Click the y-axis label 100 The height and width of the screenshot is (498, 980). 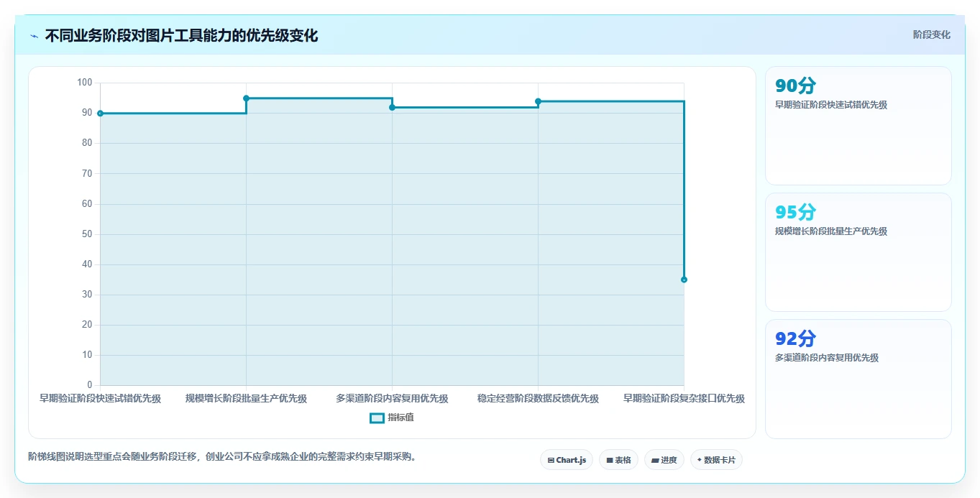[85, 83]
